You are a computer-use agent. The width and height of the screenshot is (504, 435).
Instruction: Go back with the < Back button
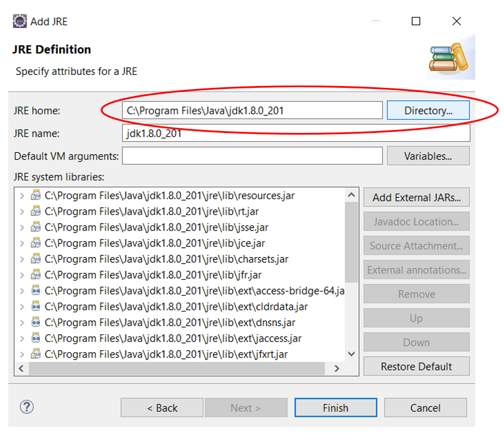162,407
